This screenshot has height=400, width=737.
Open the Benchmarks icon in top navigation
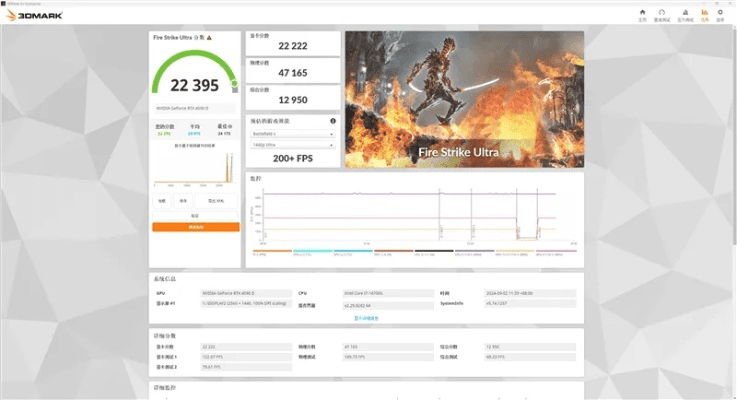coord(663,14)
